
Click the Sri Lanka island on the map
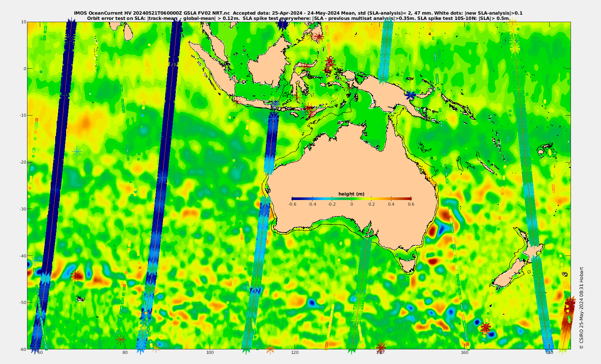tap(128, 32)
